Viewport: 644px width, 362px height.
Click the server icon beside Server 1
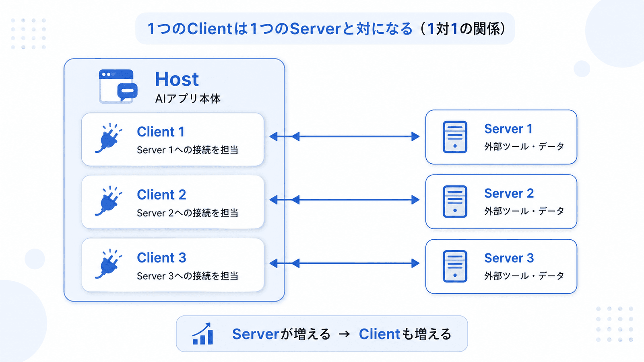pos(455,137)
